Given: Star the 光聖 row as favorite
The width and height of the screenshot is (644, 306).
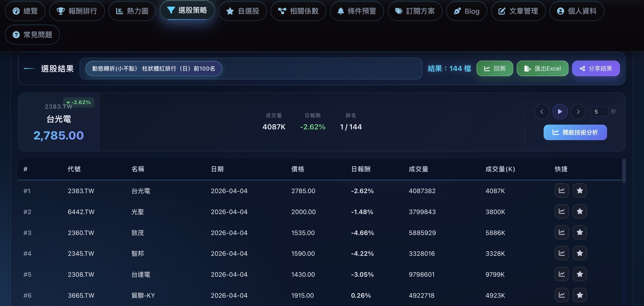Looking at the screenshot, I should coord(580,211).
